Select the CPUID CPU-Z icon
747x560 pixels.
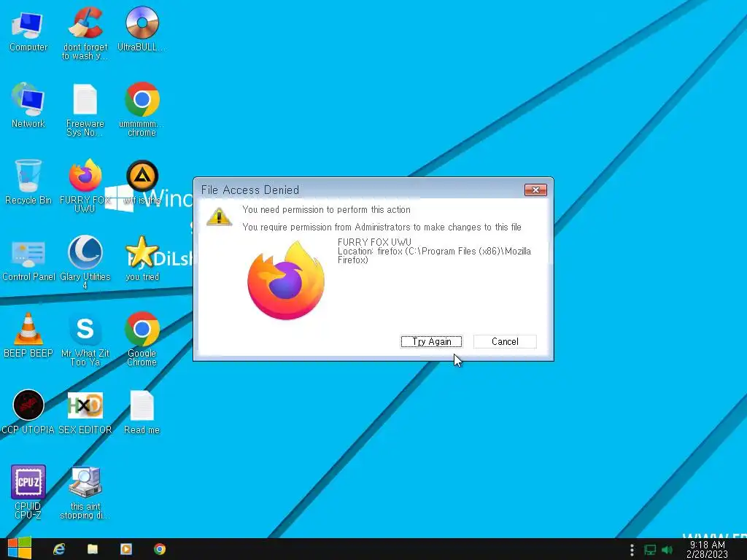point(28,492)
